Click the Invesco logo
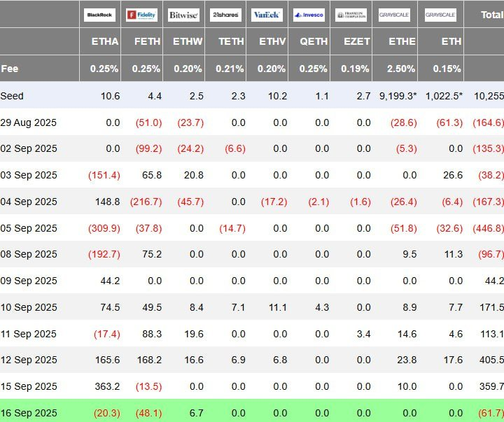 tap(309, 15)
